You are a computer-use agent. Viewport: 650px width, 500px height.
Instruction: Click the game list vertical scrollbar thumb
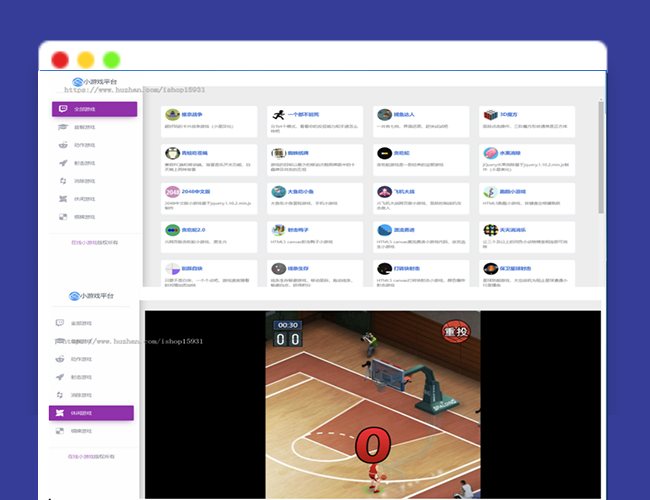tap(601, 158)
